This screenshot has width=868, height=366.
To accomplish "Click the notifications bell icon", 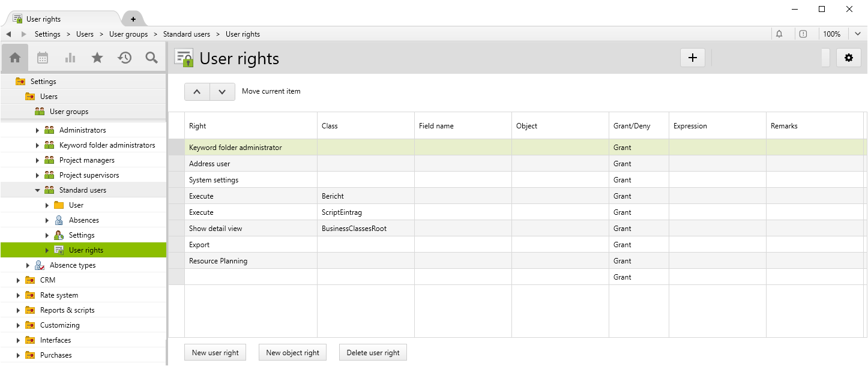I will (x=779, y=34).
